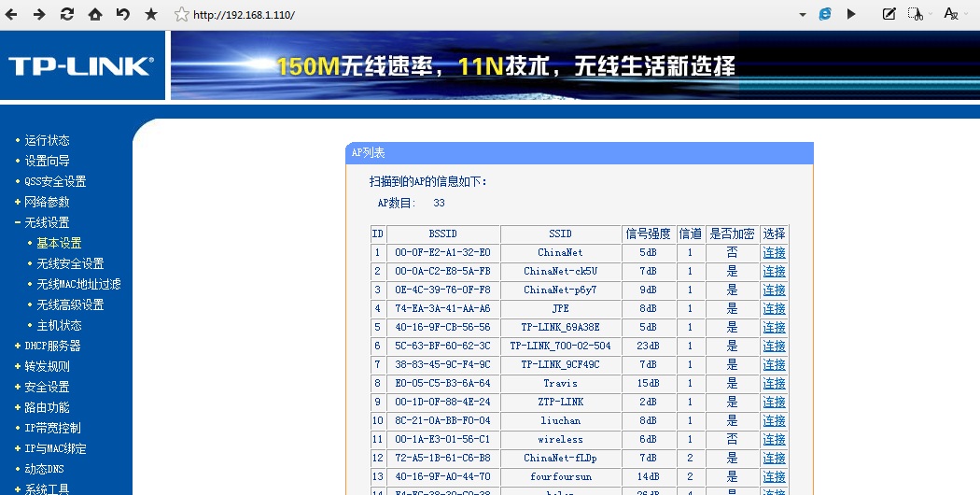The image size is (980, 495).
Task: Select 基本设置 under wireless settings
Action: (59, 244)
